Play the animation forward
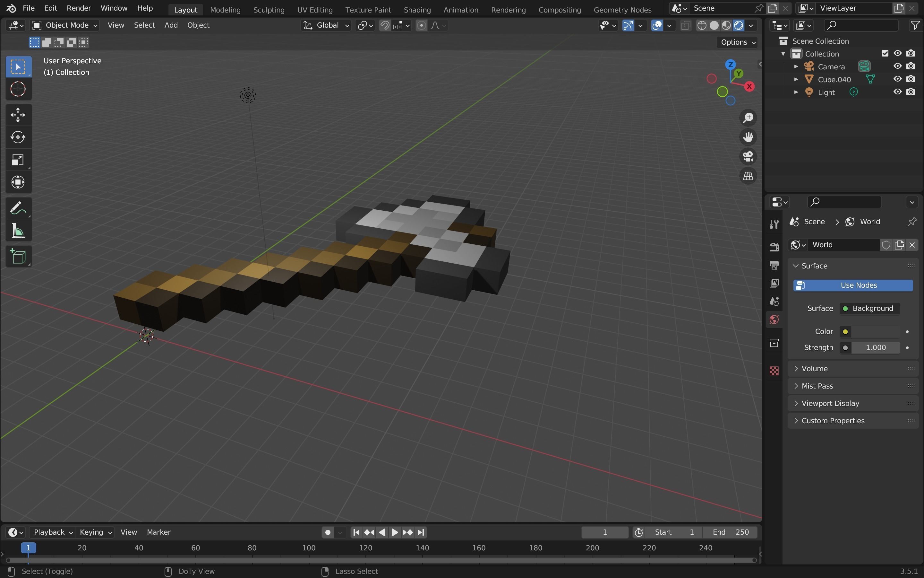The image size is (924, 578). 395,532
